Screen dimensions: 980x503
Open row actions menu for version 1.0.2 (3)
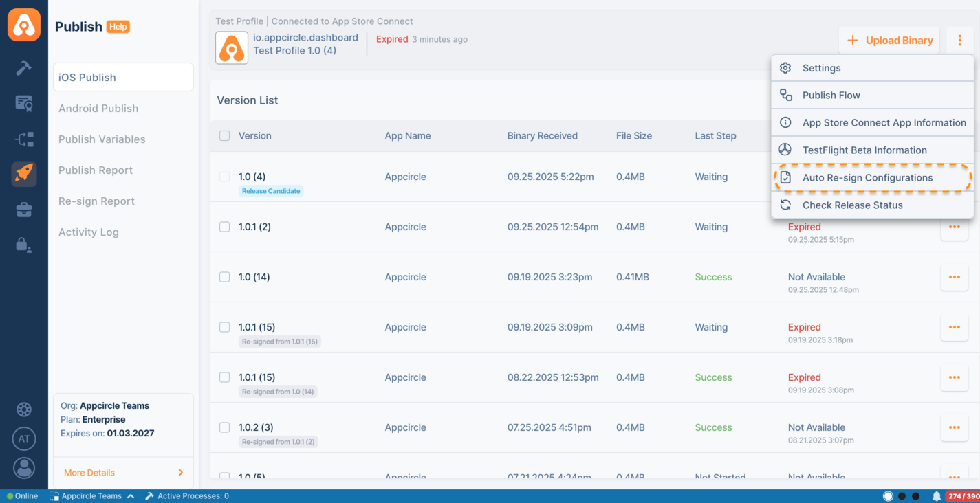click(x=954, y=427)
